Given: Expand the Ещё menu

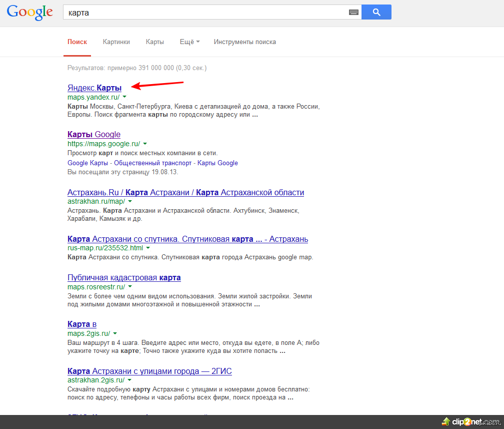Looking at the screenshot, I should pos(189,42).
